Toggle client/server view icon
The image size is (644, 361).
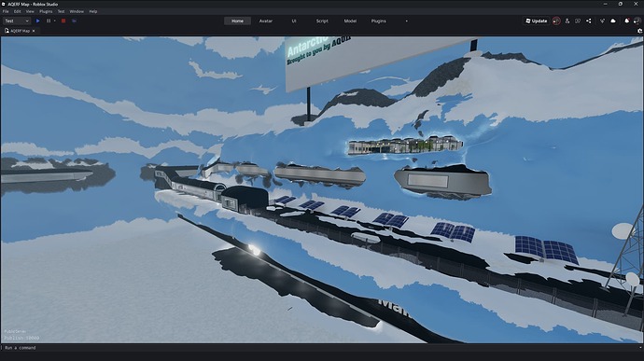point(74,21)
